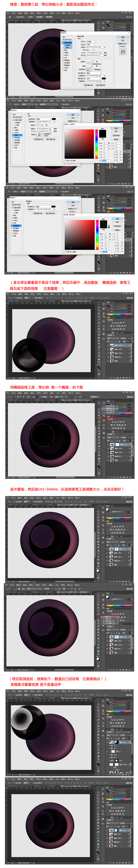Open 图层(L) menu in the topmost Photoshop window
Viewport: 138px width, 868px height.
[x=33, y=13]
